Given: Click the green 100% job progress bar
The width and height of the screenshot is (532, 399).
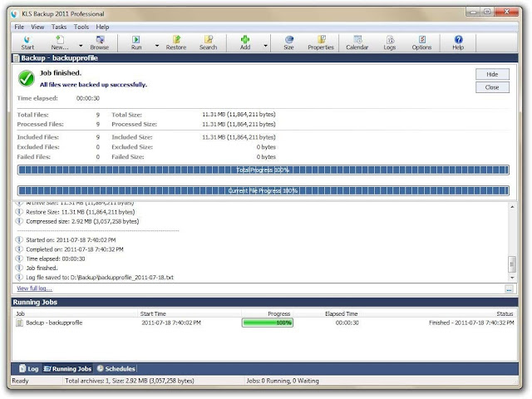Looking at the screenshot, I should pos(268,323).
